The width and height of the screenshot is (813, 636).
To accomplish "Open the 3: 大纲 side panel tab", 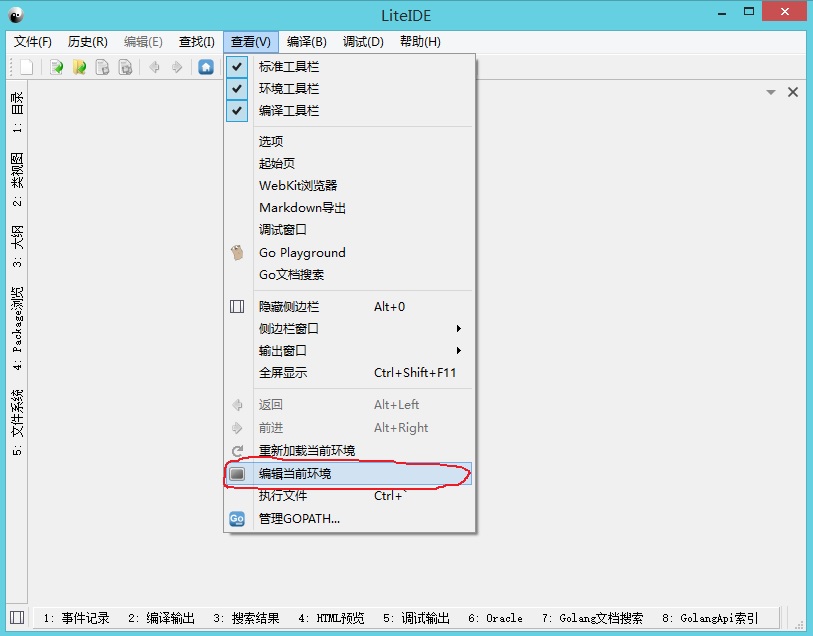I will 17,246.
